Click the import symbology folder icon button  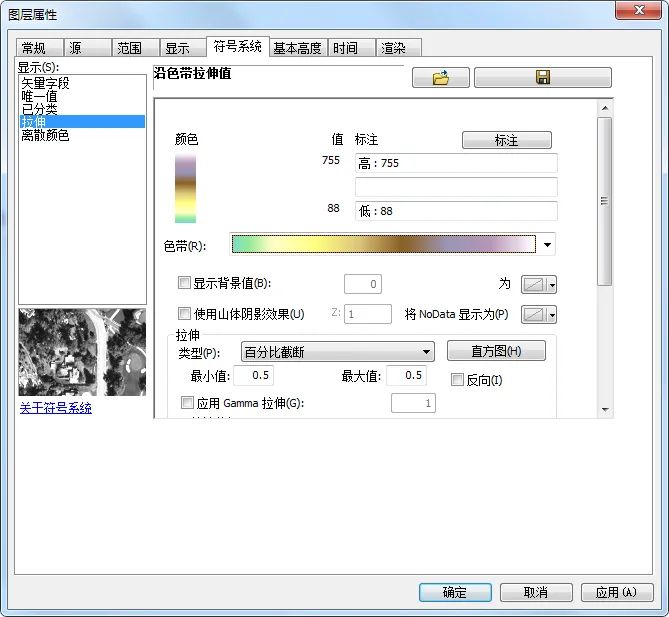tap(441, 78)
